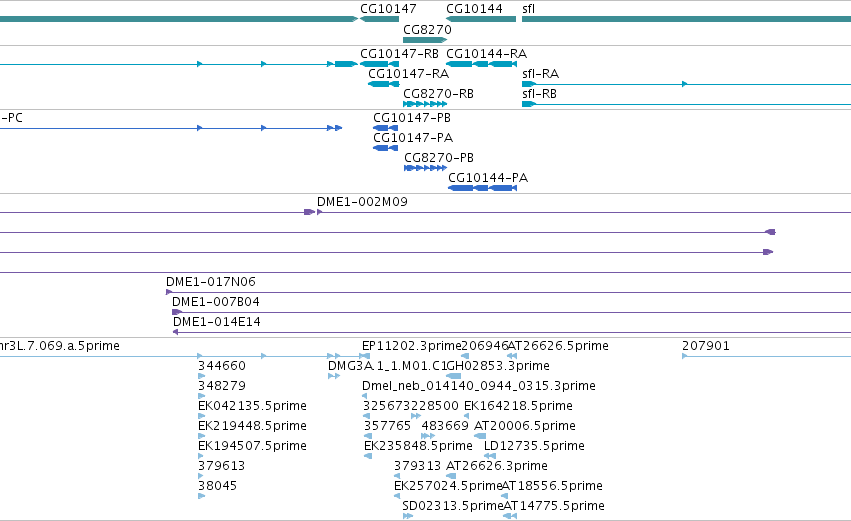Click the DME1-014E14 clone label

click(217, 322)
